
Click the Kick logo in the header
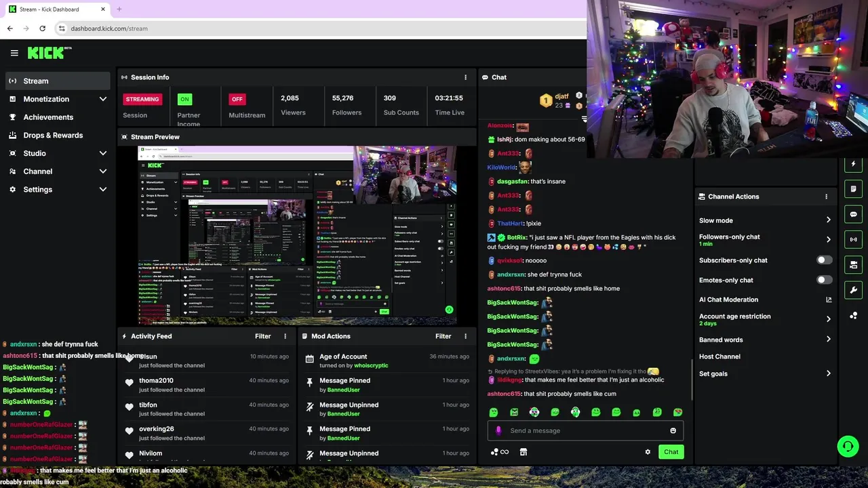point(50,53)
